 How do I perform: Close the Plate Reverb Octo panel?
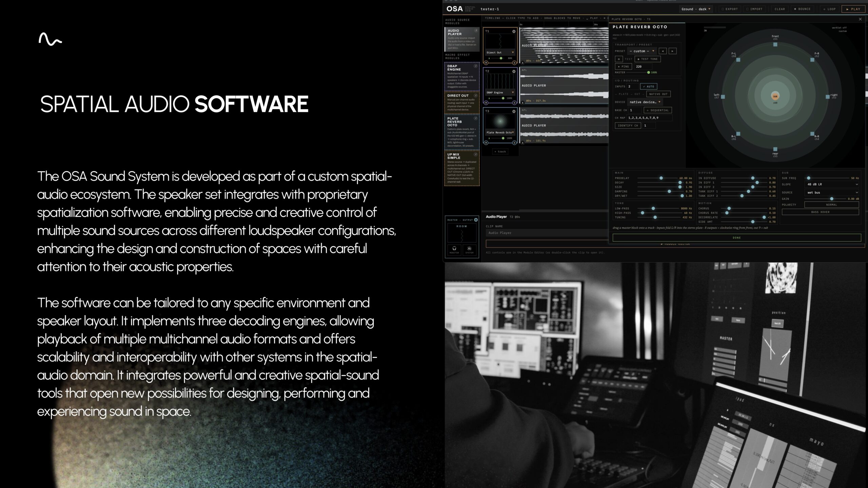click(x=860, y=19)
